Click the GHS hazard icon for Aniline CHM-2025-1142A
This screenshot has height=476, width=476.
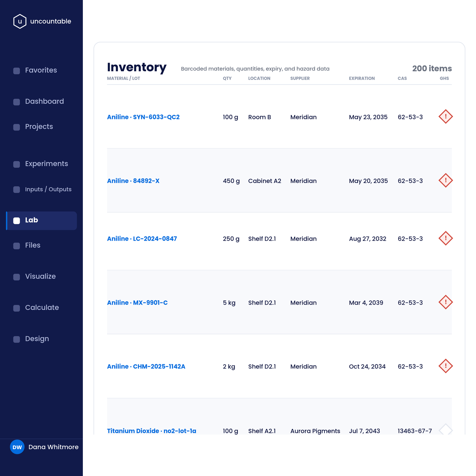coord(446,366)
